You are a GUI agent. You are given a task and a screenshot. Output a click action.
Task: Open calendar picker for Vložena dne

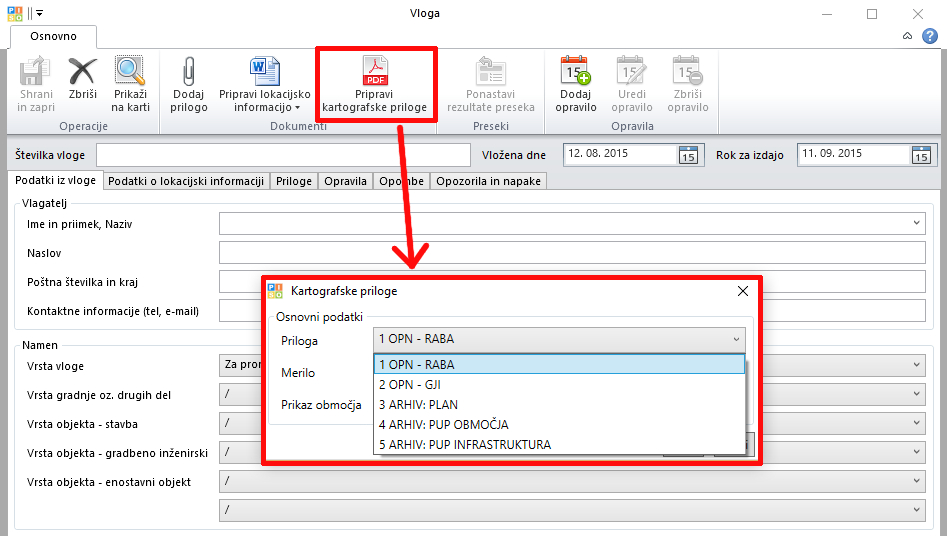[688, 155]
